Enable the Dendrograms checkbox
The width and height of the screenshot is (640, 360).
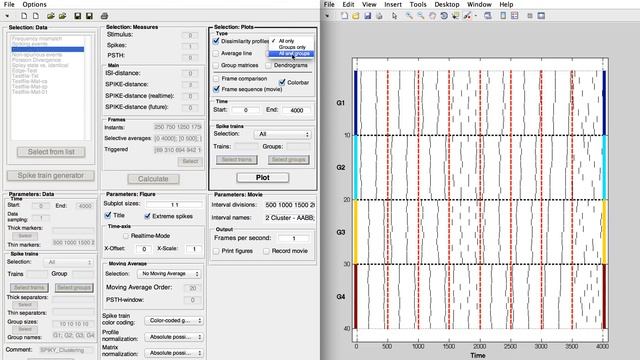click(x=269, y=65)
